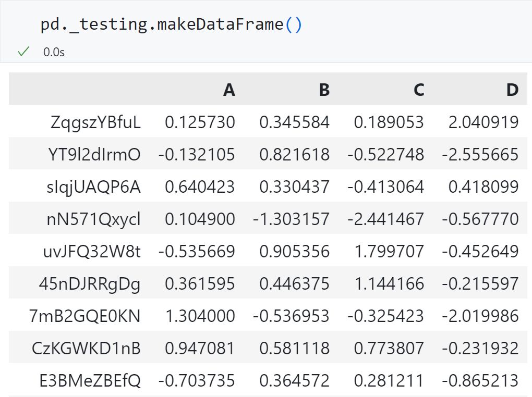Click cell value -0.703735
This screenshot has width=532, height=397.
[x=197, y=380]
